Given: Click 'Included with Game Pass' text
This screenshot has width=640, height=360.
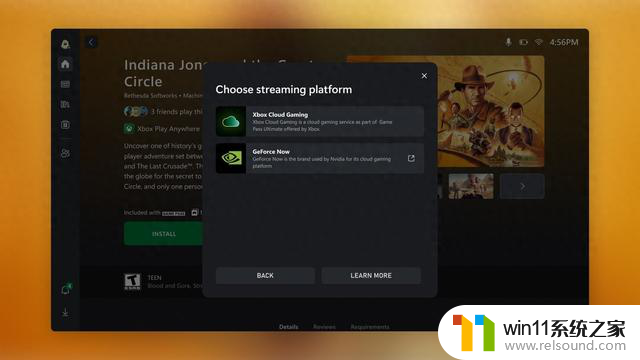Looking at the screenshot, I should coord(155,213).
